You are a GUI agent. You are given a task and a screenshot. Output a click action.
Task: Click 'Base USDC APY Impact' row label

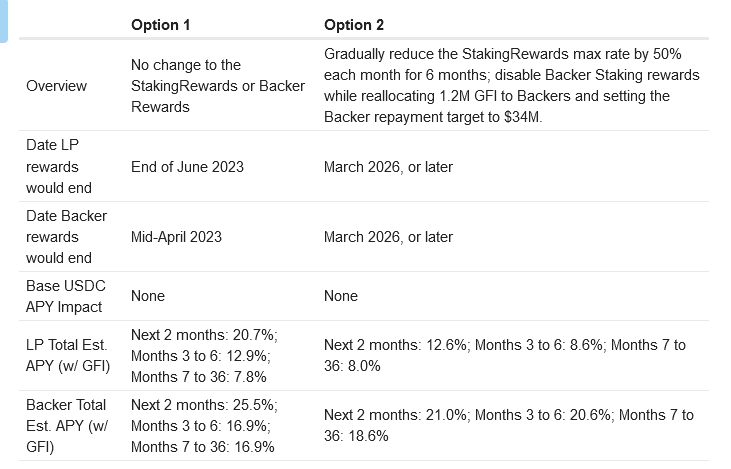66,296
